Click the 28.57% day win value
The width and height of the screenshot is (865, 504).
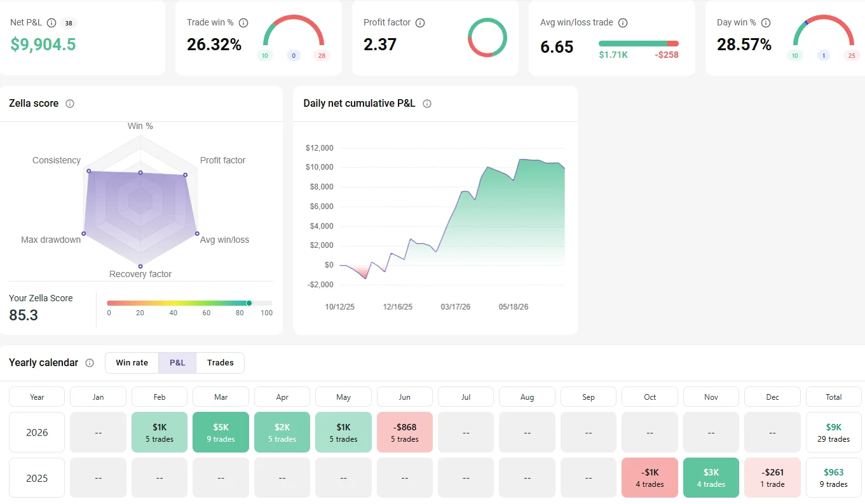744,44
